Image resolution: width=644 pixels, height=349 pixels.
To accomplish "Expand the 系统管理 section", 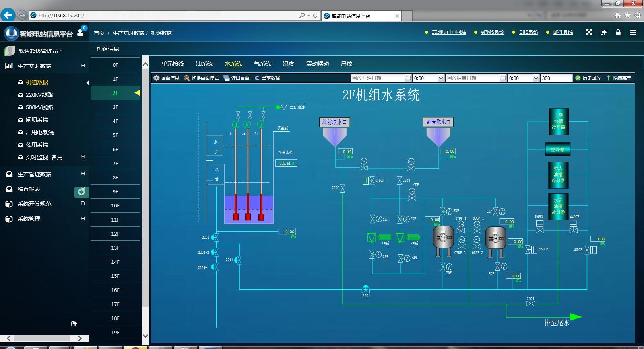I will coord(83,219).
